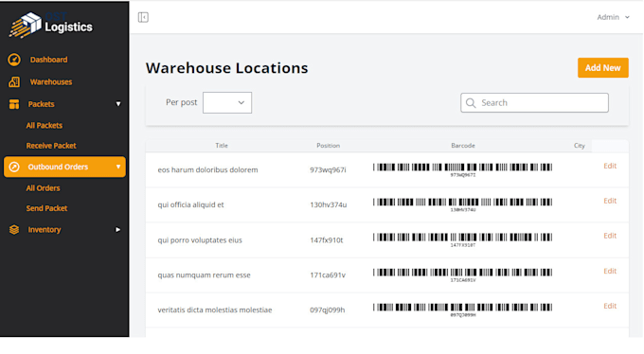Viewport: 644px width, 354px height.
Task: Select All Packets submenu item
Action: click(45, 125)
